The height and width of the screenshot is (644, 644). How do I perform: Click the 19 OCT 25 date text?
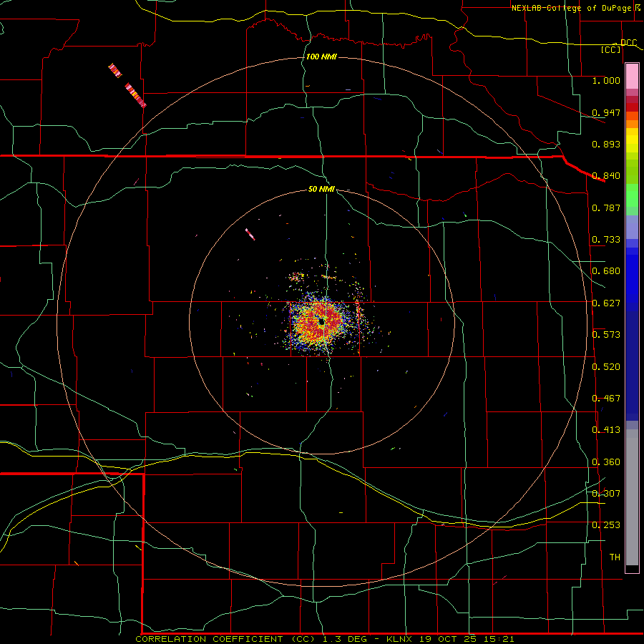point(448,639)
